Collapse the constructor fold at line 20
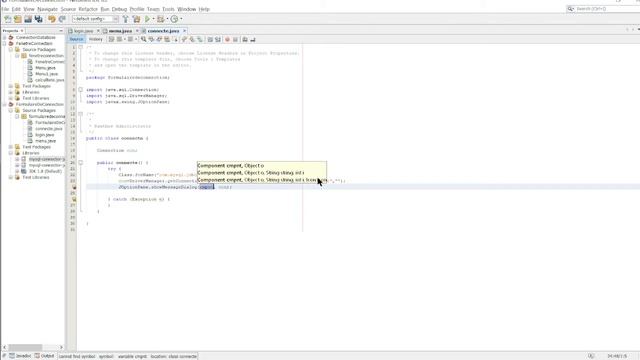This screenshot has width=640, height=360. click(x=80, y=162)
